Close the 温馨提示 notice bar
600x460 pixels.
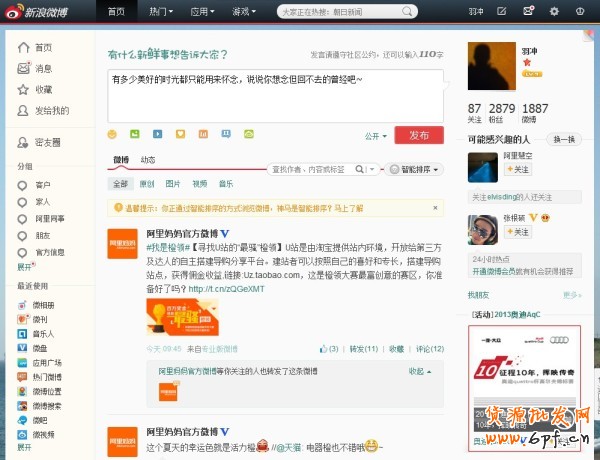point(435,208)
